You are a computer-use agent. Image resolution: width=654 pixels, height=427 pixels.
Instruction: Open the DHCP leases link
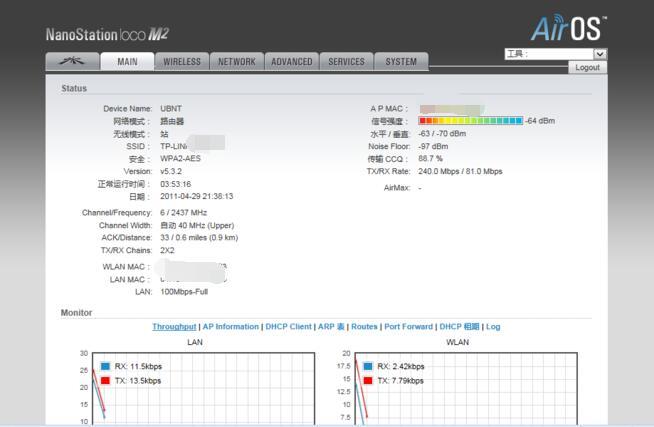(x=459, y=327)
